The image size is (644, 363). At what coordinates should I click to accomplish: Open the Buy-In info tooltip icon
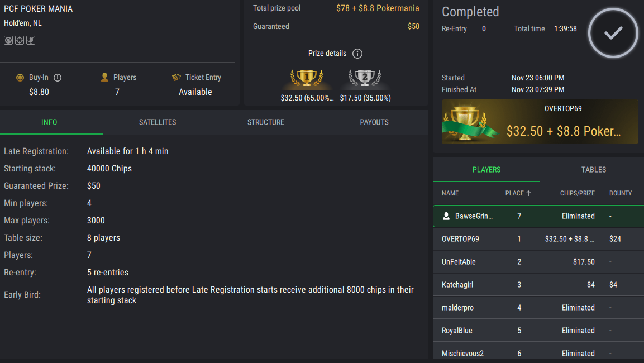[58, 78]
